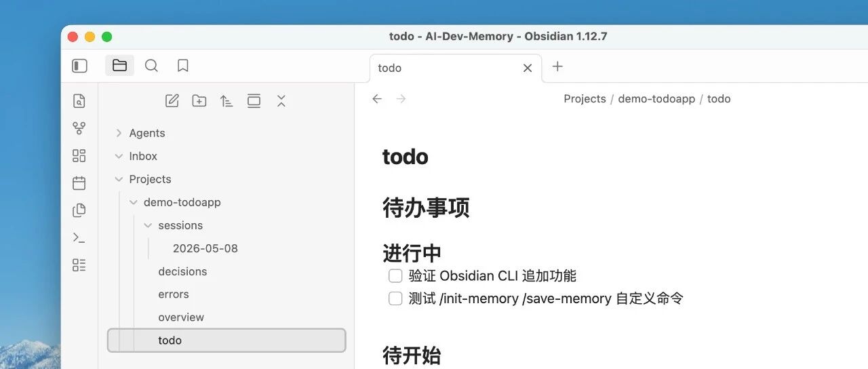Create a new folder

199,101
